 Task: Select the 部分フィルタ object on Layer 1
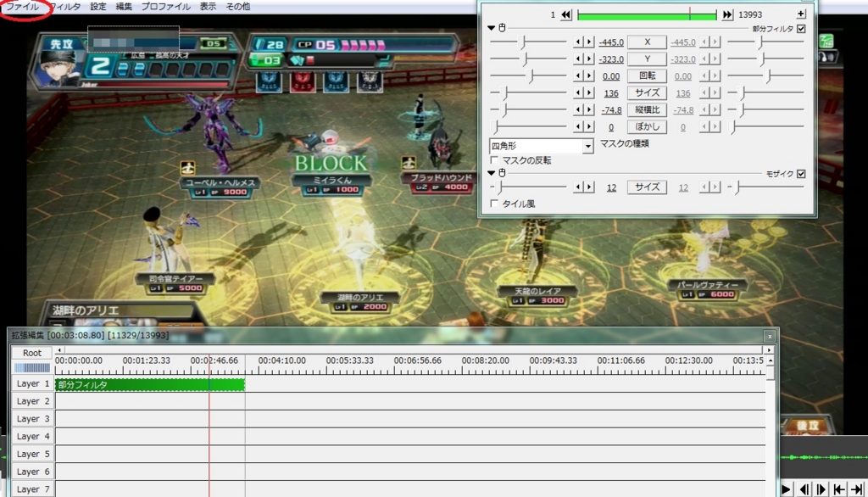coord(149,384)
